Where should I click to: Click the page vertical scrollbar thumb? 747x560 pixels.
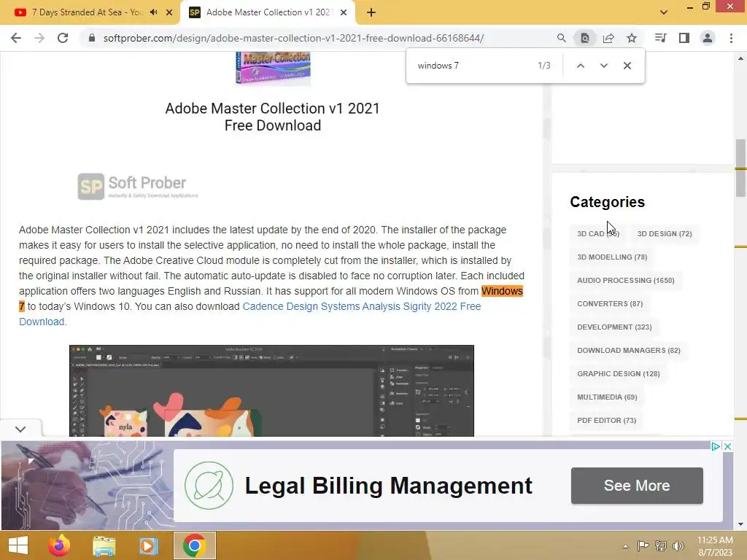pos(740,168)
